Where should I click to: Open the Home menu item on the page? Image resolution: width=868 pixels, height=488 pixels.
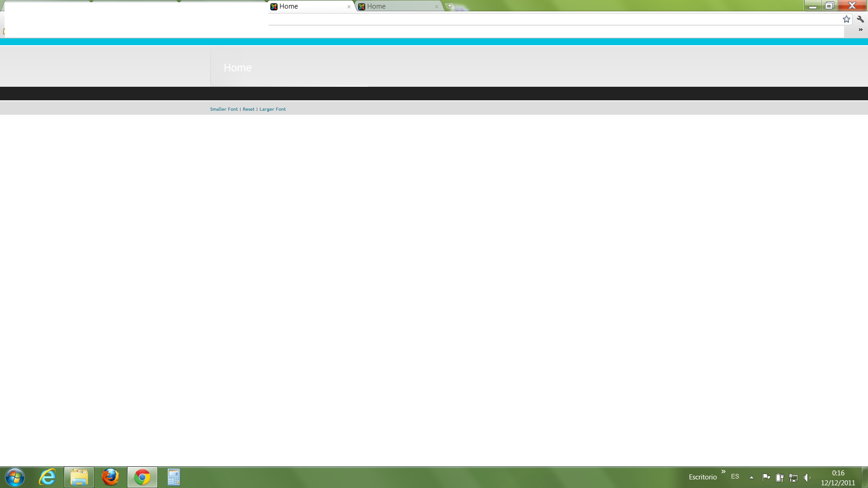pos(238,68)
